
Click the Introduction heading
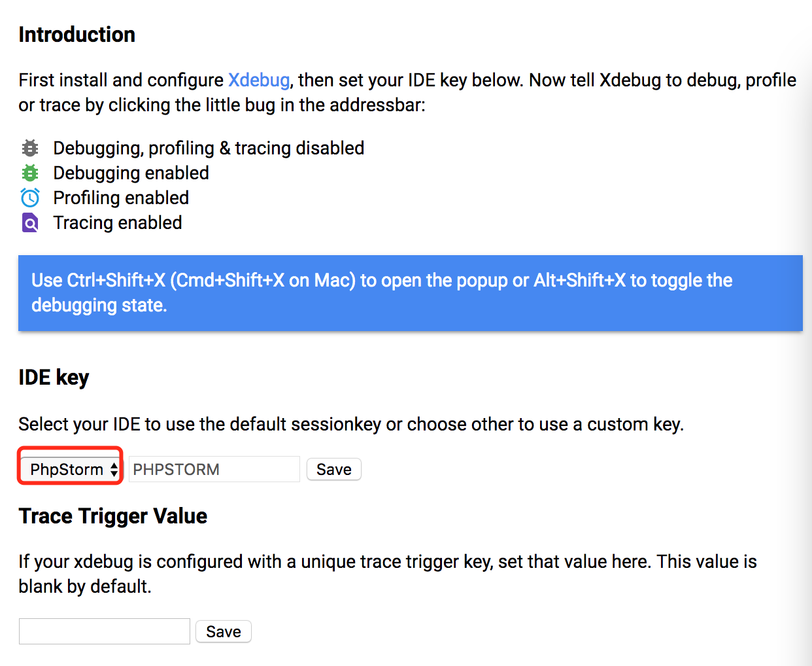click(x=77, y=35)
